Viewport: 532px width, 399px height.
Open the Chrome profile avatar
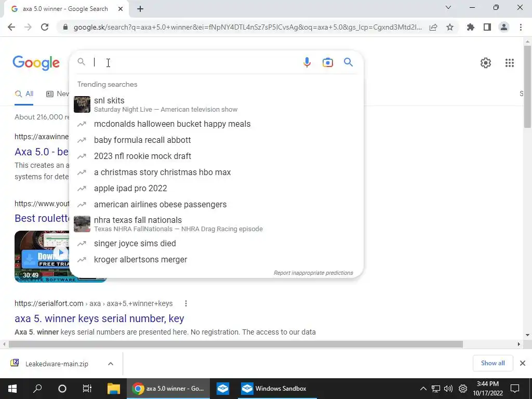click(x=504, y=27)
